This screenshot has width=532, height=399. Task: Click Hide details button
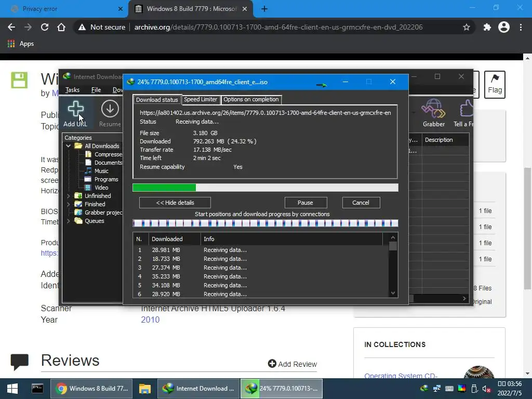click(x=175, y=203)
